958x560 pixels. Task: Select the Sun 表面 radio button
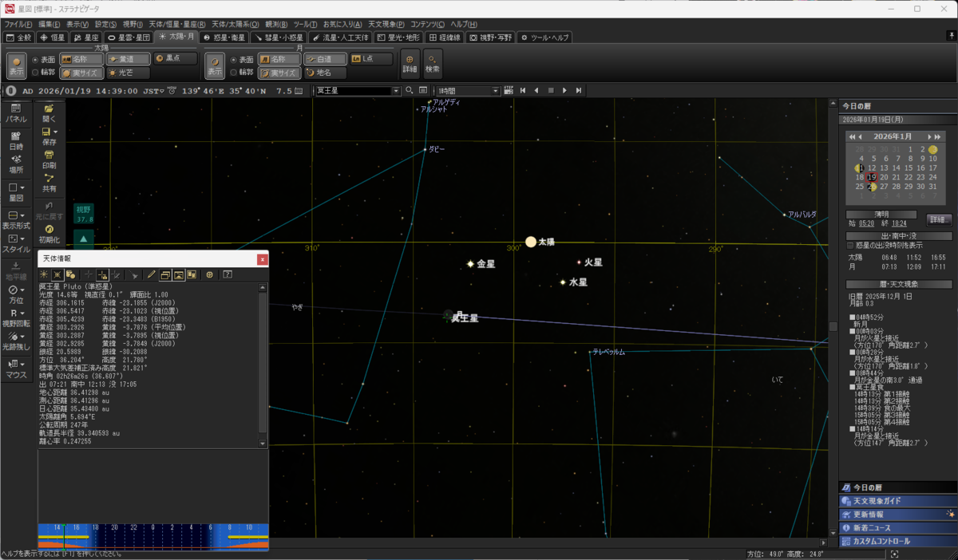click(x=35, y=59)
